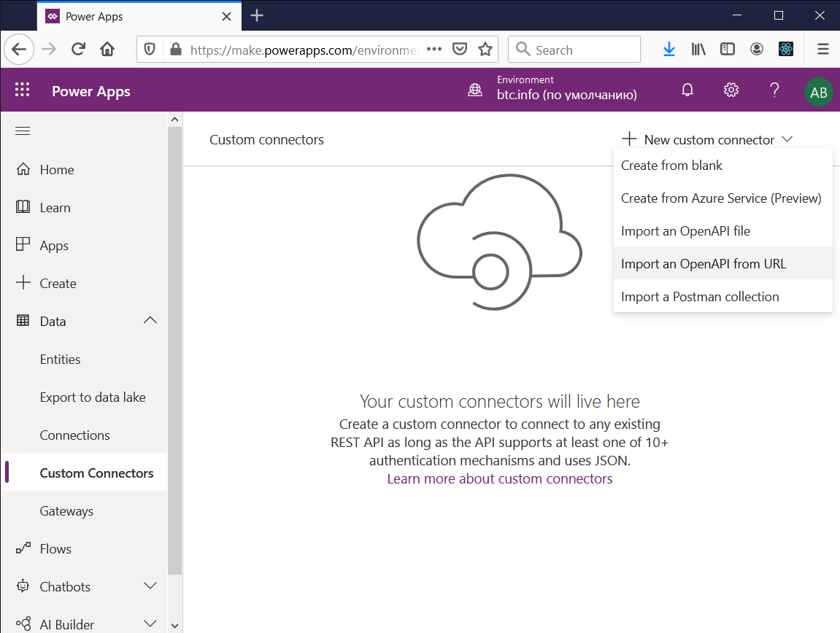Open page actions three-dot menu
This screenshot has width=840, height=633.
(434, 50)
